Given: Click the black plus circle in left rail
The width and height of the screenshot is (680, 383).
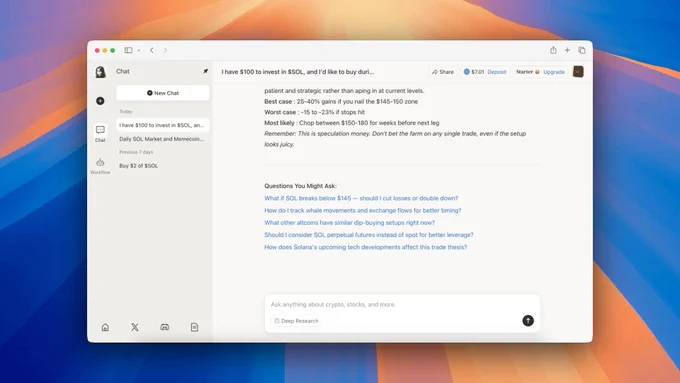Looking at the screenshot, I should [100, 101].
